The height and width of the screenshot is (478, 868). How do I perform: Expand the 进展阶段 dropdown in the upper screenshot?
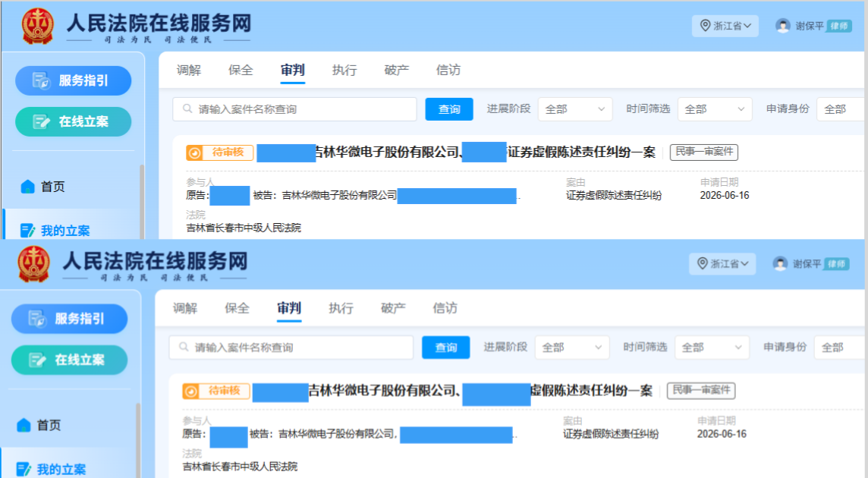575,109
